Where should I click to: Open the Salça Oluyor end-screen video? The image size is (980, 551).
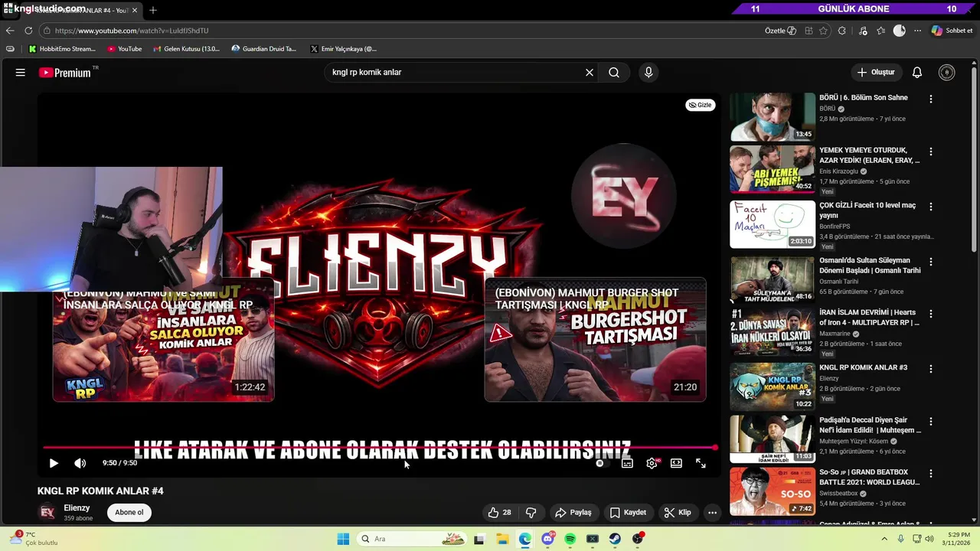163,339
